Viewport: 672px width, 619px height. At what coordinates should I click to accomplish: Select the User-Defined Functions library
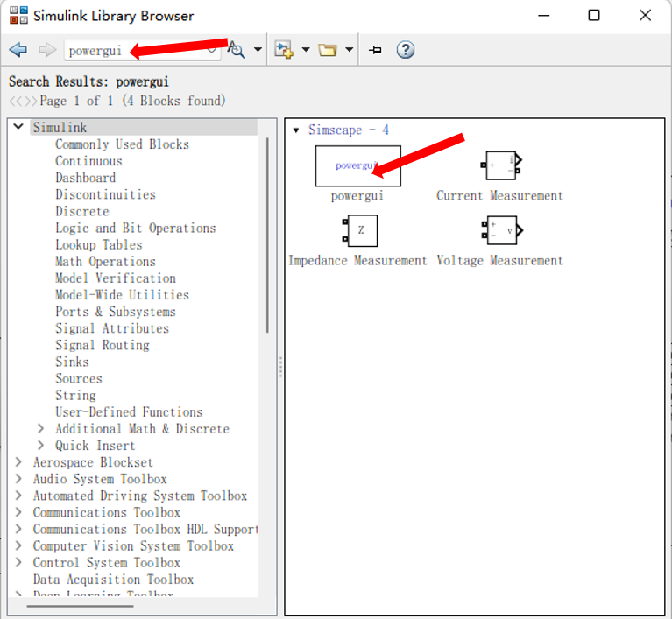pyautogui.click(x=129, y=412)
